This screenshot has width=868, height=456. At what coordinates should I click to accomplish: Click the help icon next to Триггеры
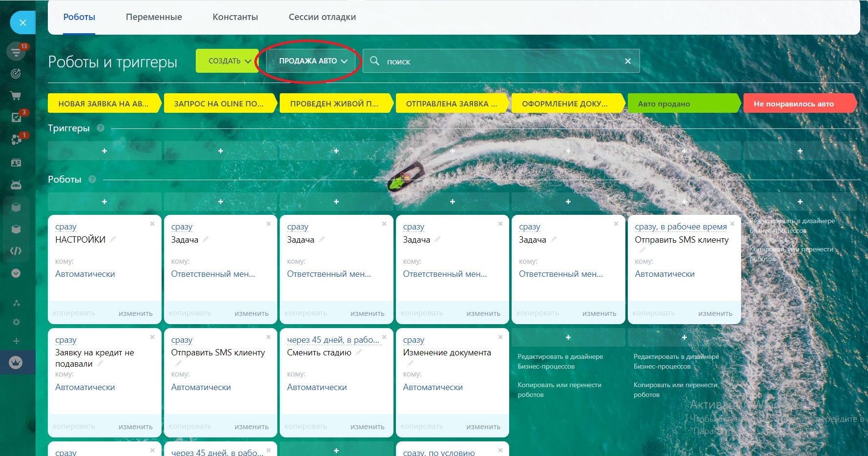click(101, 128)
